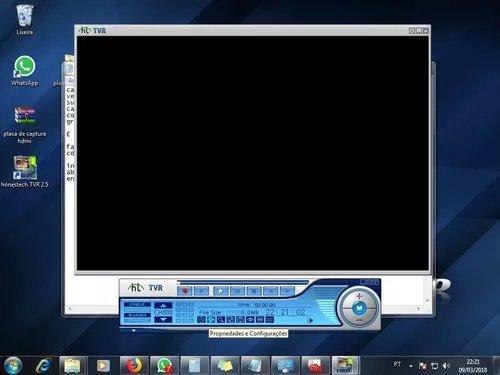
Task: Click the play button in the TVR control panel
Action: 221,291
